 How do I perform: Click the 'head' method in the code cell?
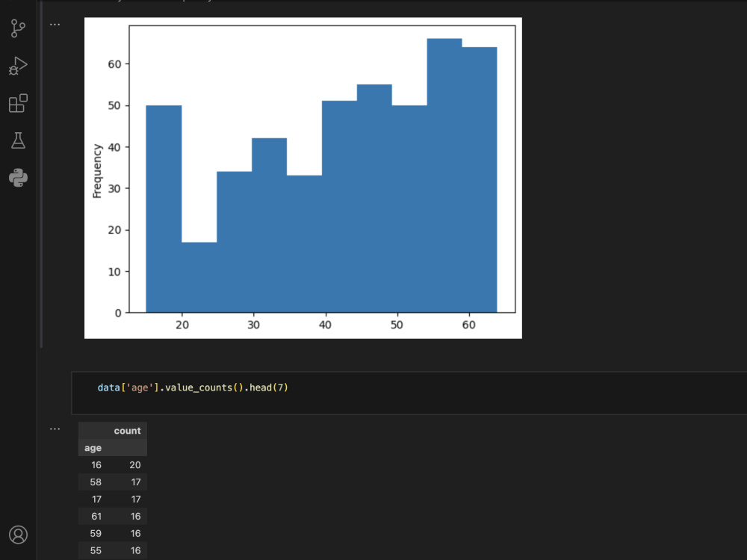(260, 388)
